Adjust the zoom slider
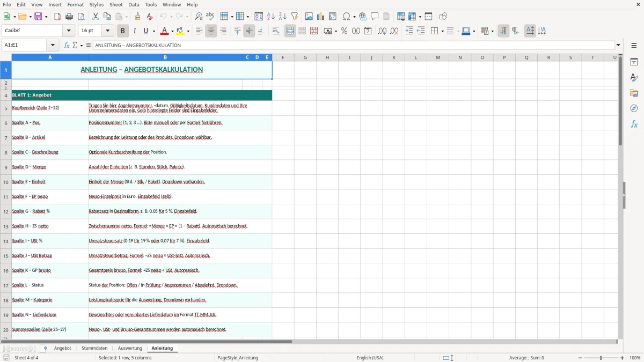This screenshot has height=362, width=644. click(x=601, y=358)
